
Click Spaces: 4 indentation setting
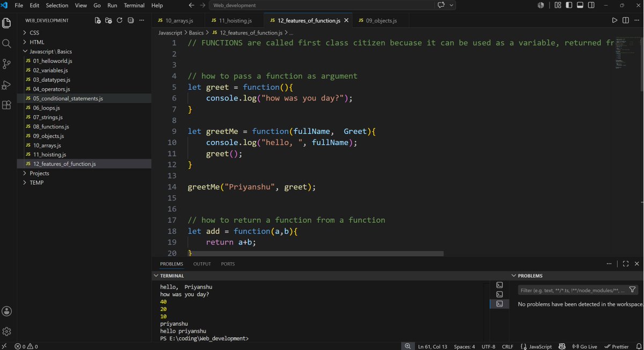click(464, 346)
